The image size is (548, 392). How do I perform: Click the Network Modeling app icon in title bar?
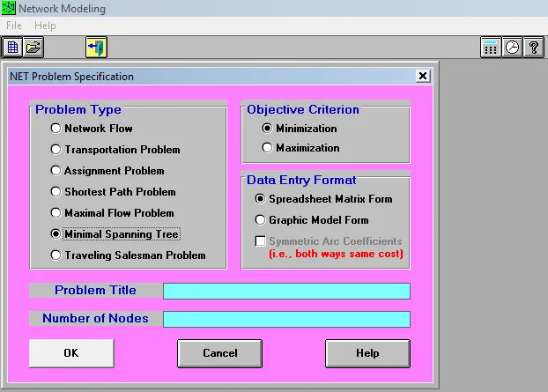(8, 9)
